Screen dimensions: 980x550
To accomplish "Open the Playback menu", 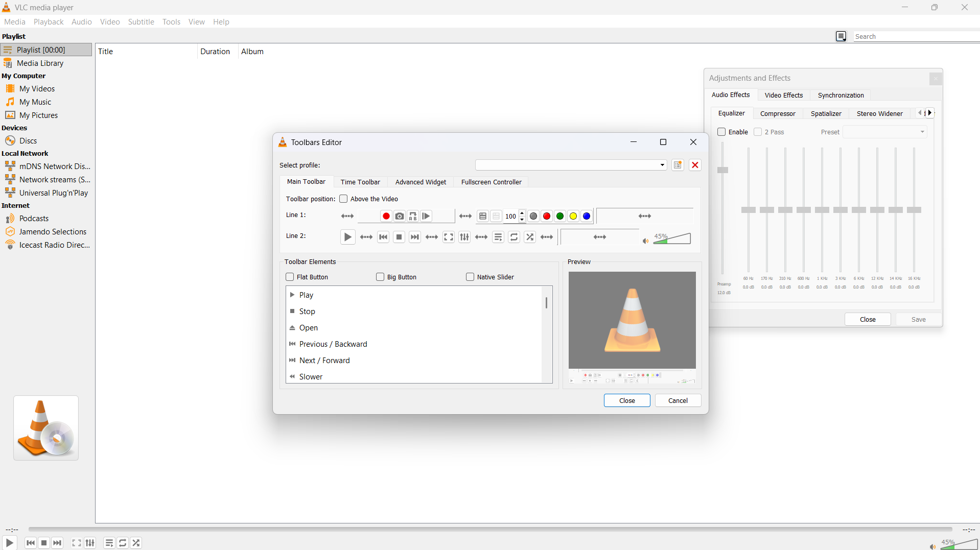I will point(49,22).
